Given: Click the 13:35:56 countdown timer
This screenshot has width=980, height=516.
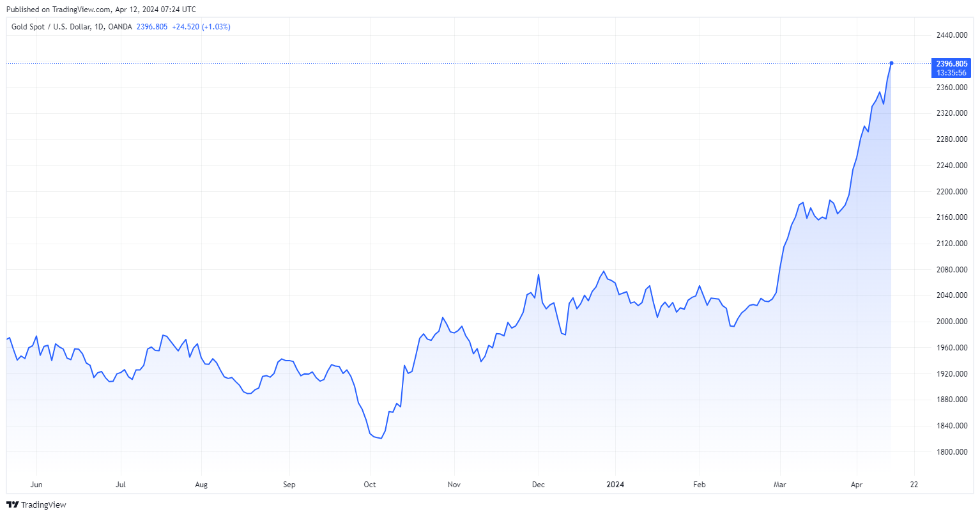Looking at the screenshot, I should [951, 73].
